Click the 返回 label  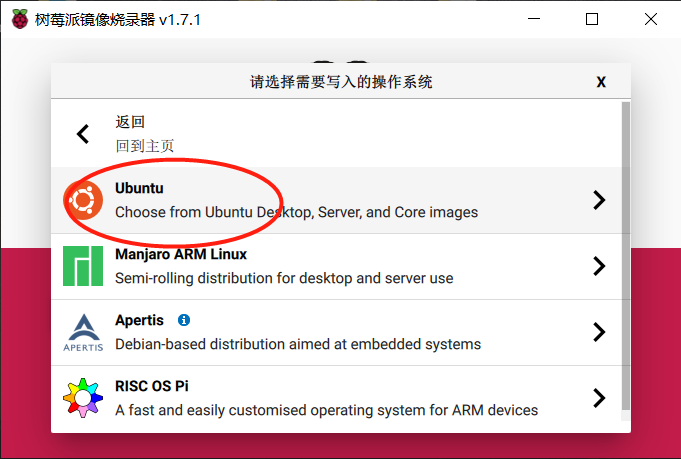point(130,122)
